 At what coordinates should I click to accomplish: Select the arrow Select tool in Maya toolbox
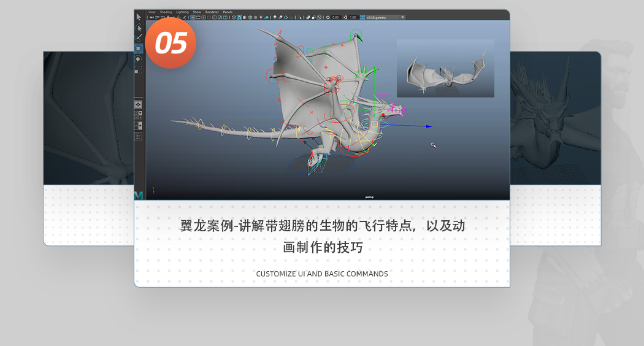point(139,17)
